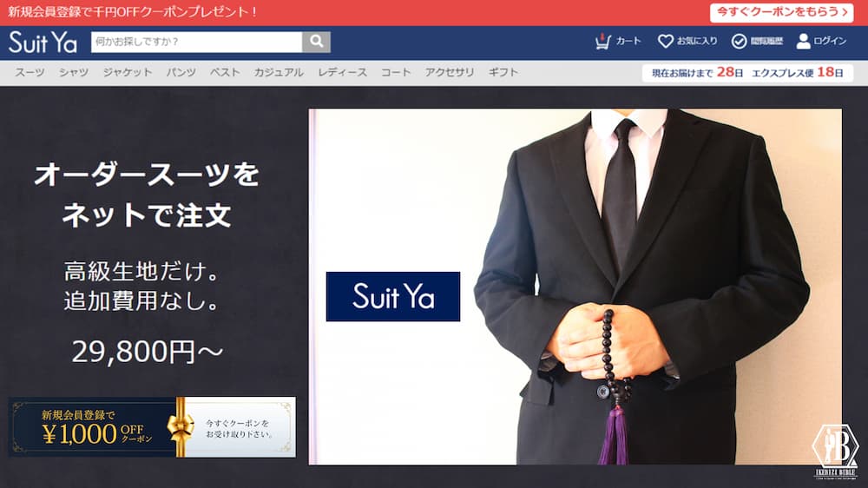Open browsing history checkmark icon
Image resolution: width=868 pixels, height=488 pixels.
(x=739, y=41)
